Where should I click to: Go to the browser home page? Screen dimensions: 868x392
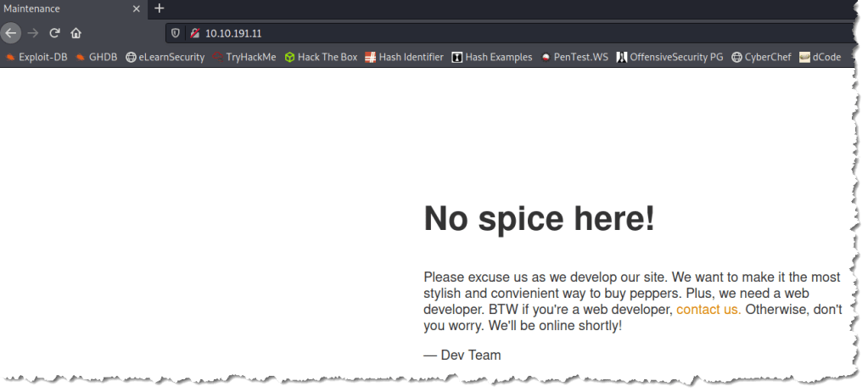(x=76, y=33)
